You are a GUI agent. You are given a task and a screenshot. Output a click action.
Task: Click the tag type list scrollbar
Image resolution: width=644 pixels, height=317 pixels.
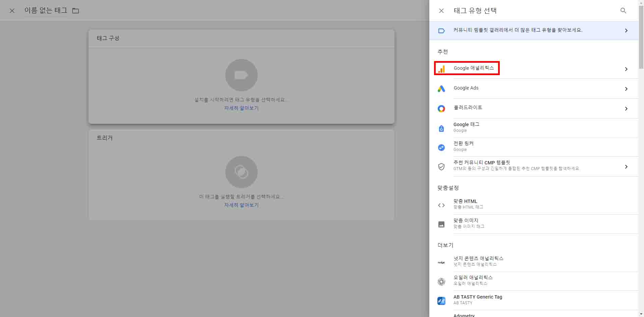(641, 37)
